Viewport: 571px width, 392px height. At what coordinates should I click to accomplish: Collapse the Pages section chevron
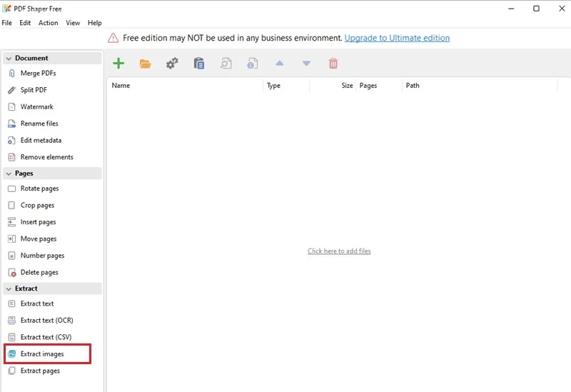(9, 174)
